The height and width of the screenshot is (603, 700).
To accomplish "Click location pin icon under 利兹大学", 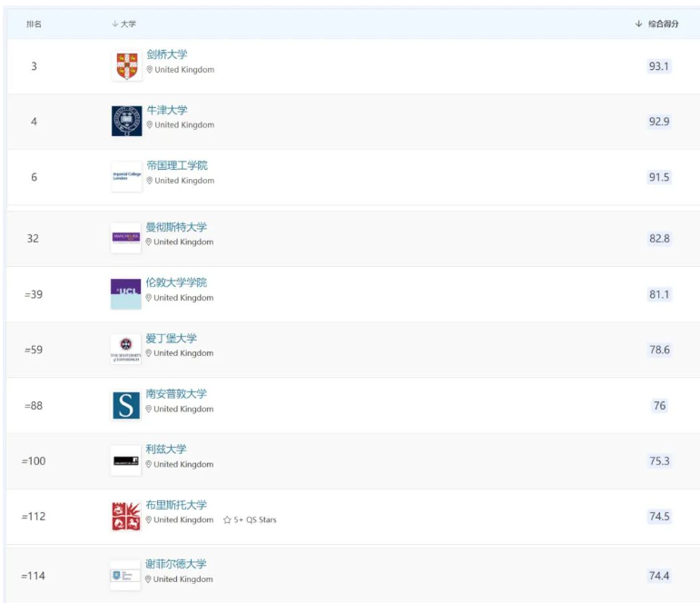I will (x=149, y=465).
